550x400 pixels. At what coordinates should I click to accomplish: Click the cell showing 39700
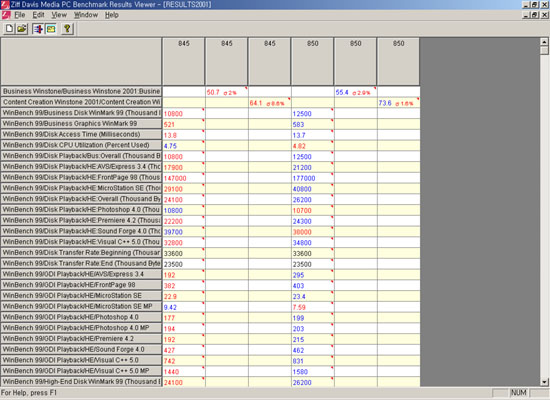[x=183, y=232]
